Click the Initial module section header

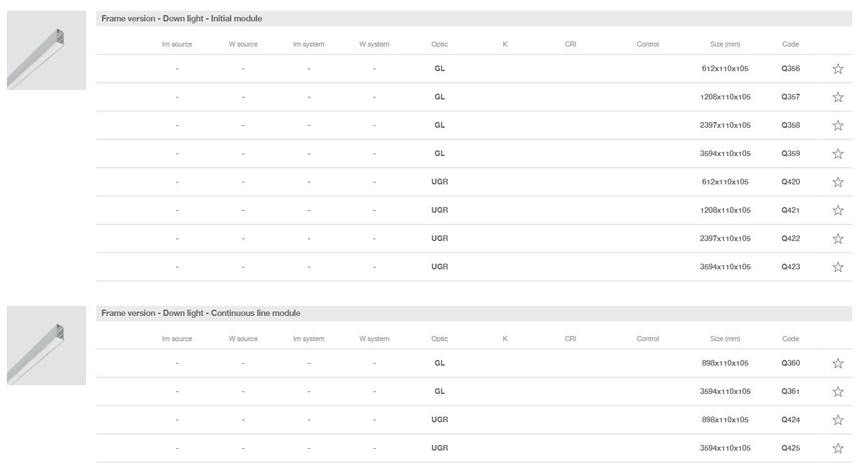(x=182, y=19)
